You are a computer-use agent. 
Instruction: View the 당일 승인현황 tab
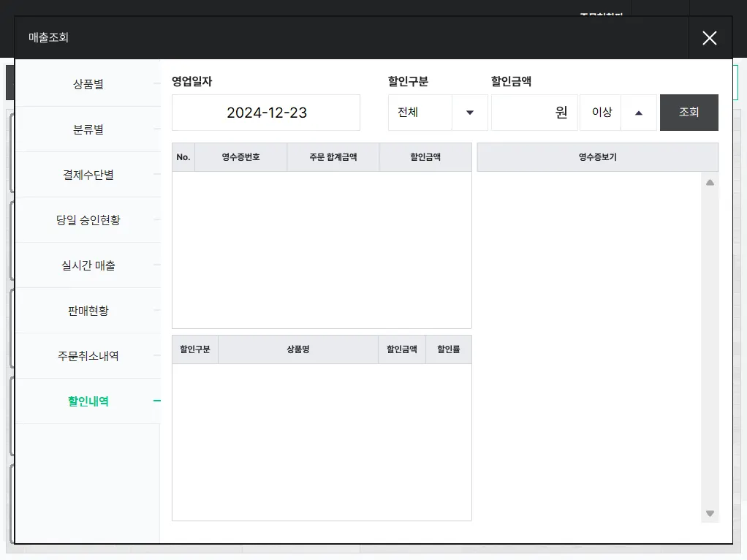(88, 220)
